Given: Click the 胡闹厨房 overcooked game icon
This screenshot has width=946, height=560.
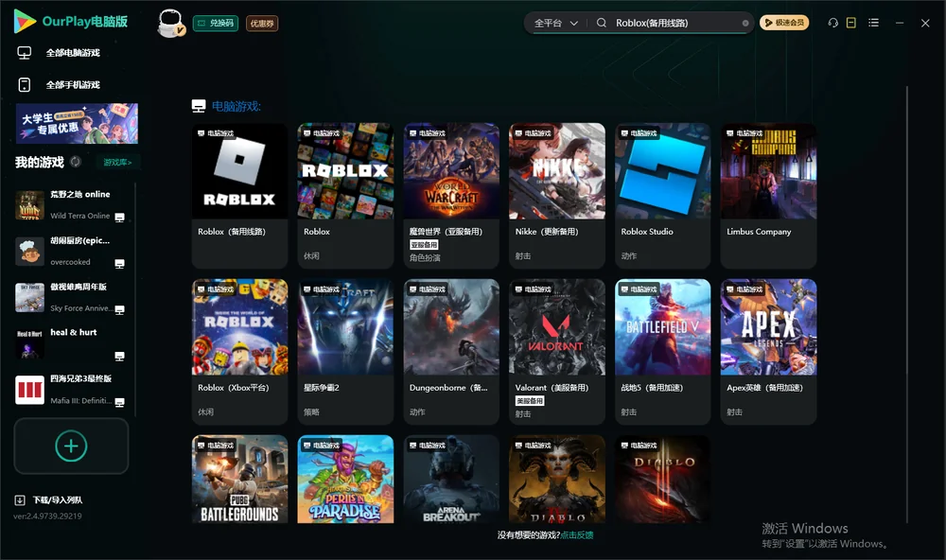Looking at the screenshot, I should (x=29, y=251).
